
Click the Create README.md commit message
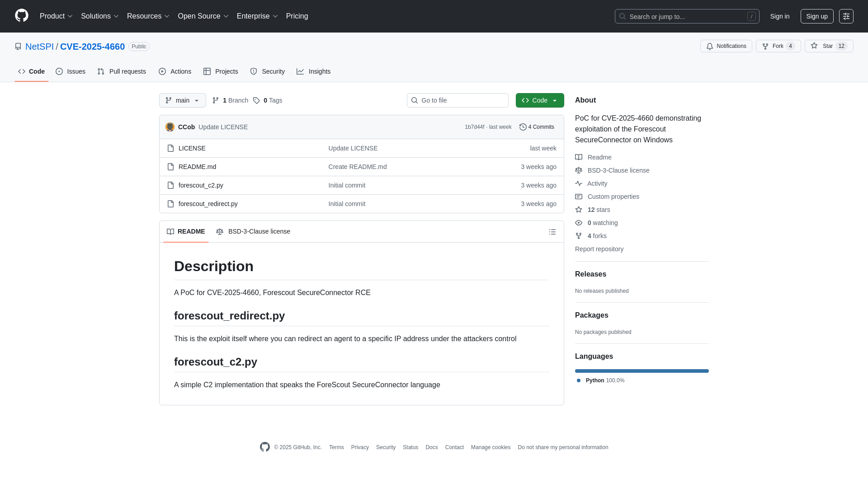[358, 167]
